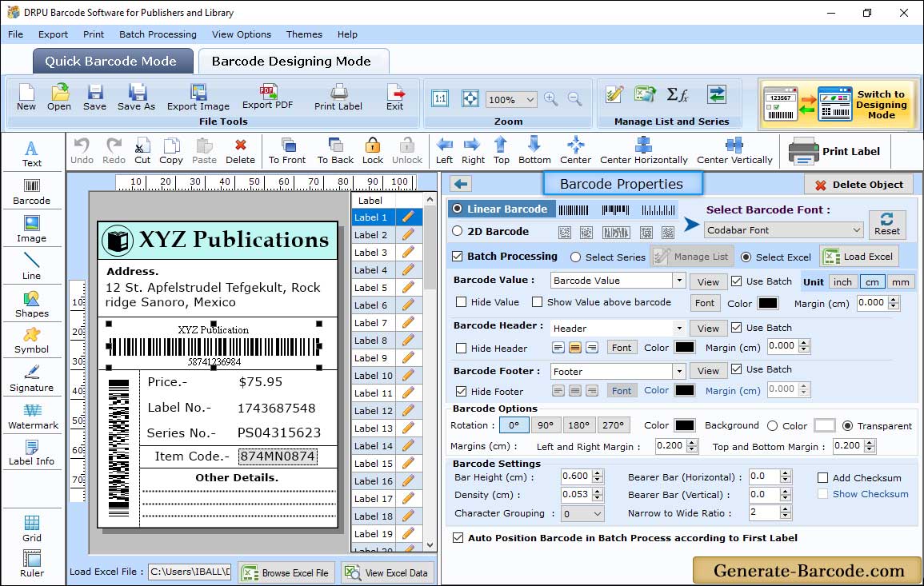Increase the Narrow to Wide Ratio value

point(785,509)
